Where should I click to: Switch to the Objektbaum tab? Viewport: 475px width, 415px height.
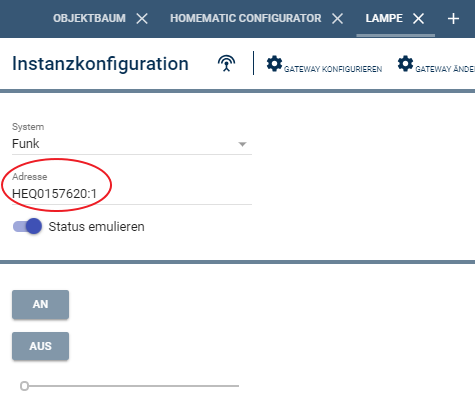click(x=89, y=18)
